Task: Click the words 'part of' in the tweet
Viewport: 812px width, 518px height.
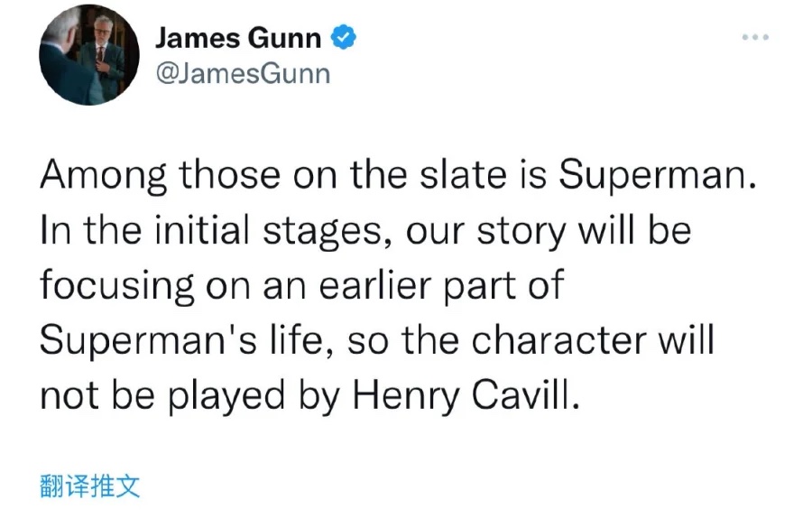Action: (503, 286)
